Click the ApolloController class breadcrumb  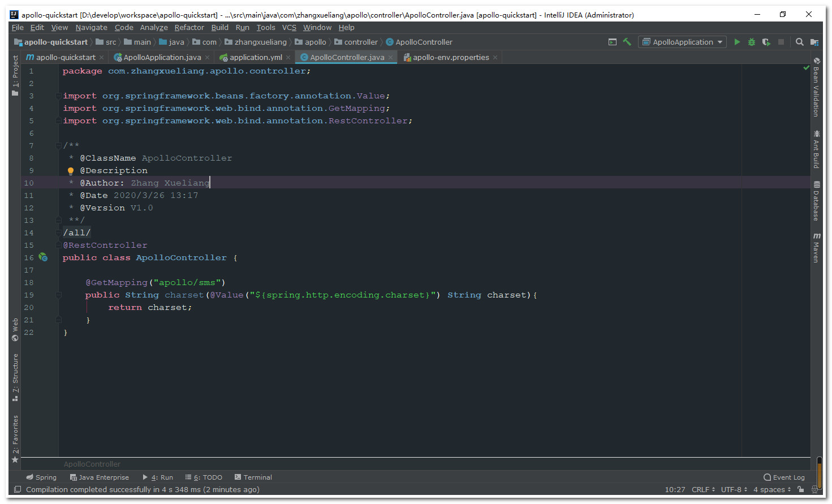point(419,42)
